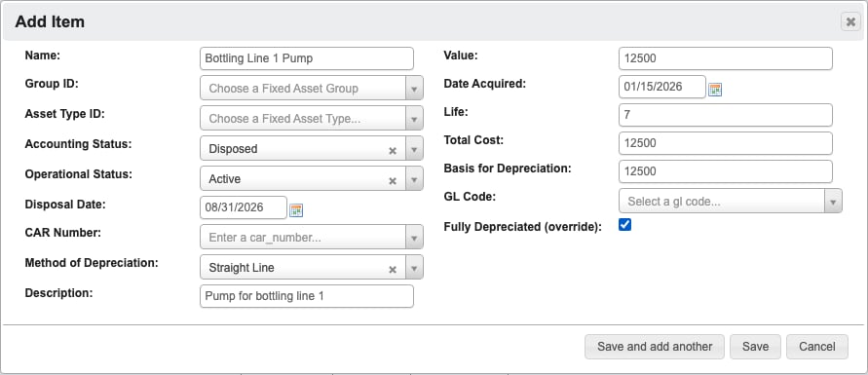Focus the Total Cost input field

725,143
